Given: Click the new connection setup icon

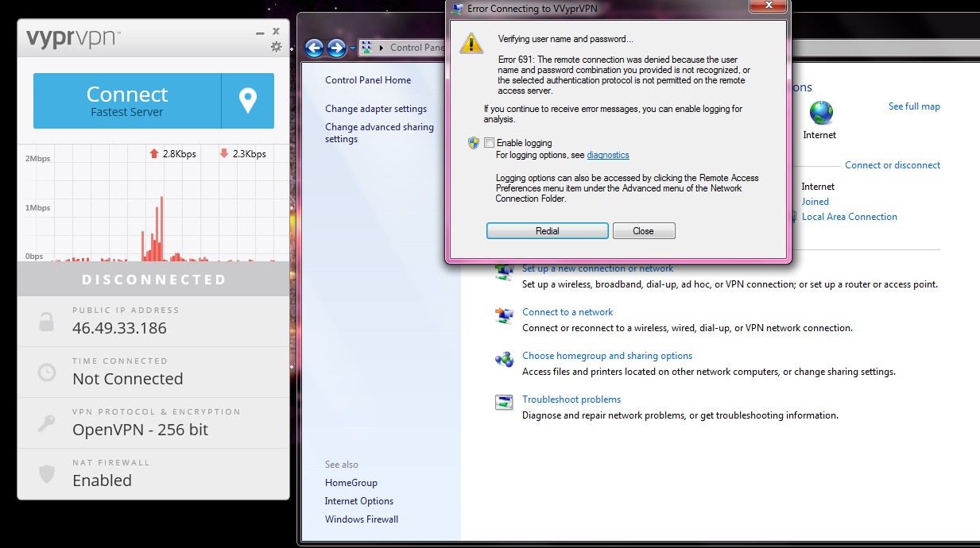Looking at the screenshot, I should tap(504, 272).
